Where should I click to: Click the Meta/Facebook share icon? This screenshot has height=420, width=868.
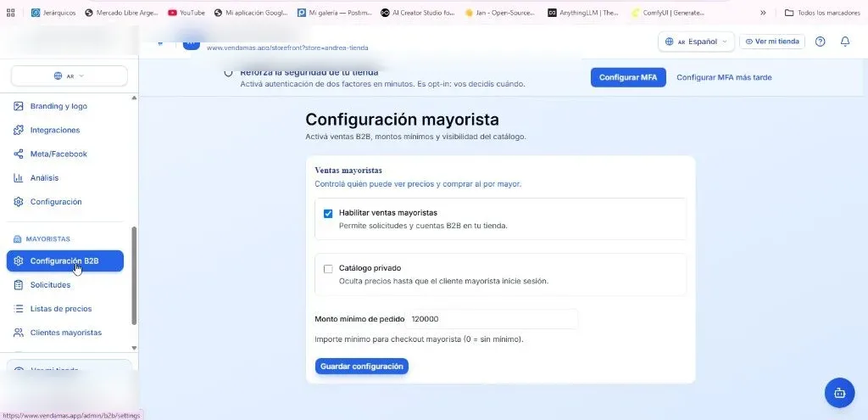coord(19,154)
